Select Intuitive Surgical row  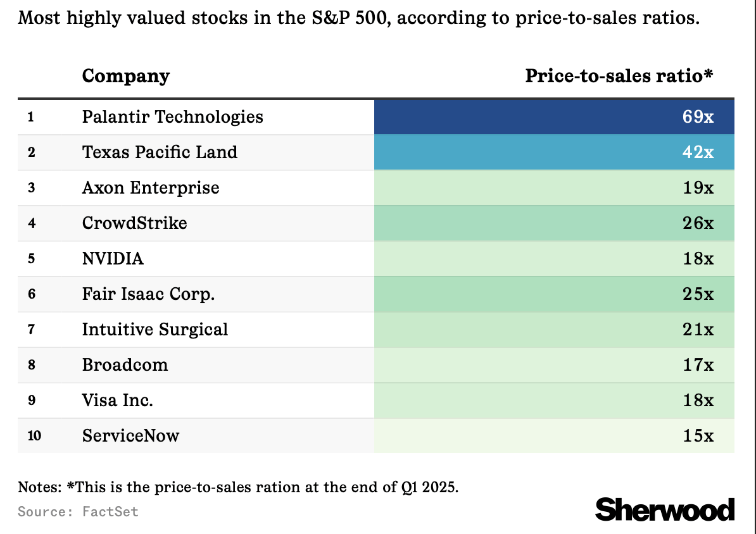click(376, 329)
